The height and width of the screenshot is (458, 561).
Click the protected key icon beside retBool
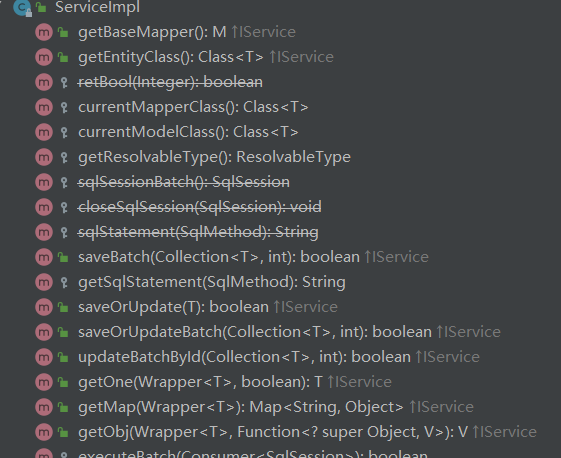(x=64, y=82)
